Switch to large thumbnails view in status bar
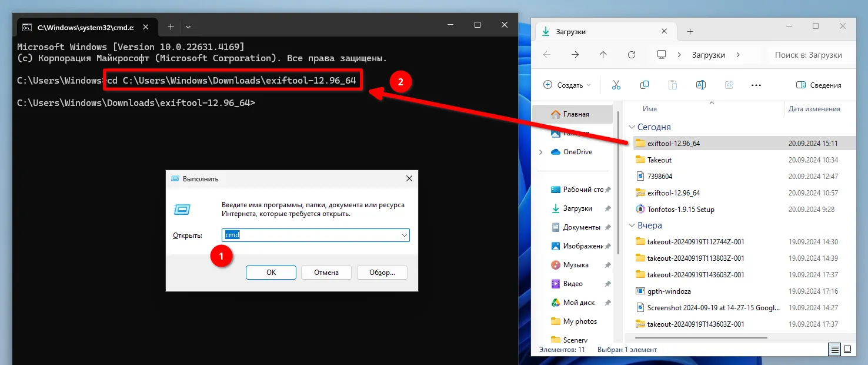This screenshot has width=868, height=365. click(849, 350)
